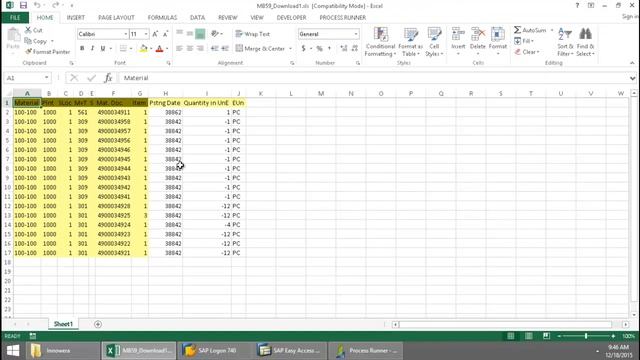
Task: Toggle center text alignment
Action: pyautogui.click(x=190, y=49)
